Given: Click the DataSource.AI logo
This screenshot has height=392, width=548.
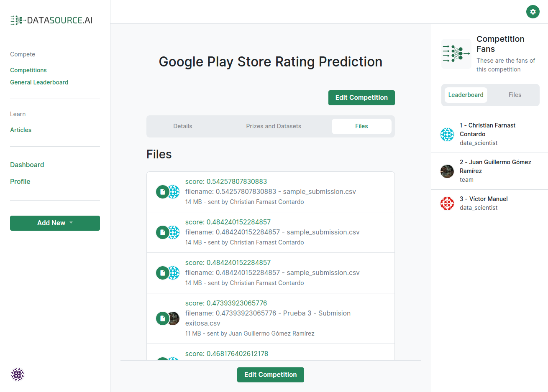Looking at the screenshot, I should [x=51, y=20].
